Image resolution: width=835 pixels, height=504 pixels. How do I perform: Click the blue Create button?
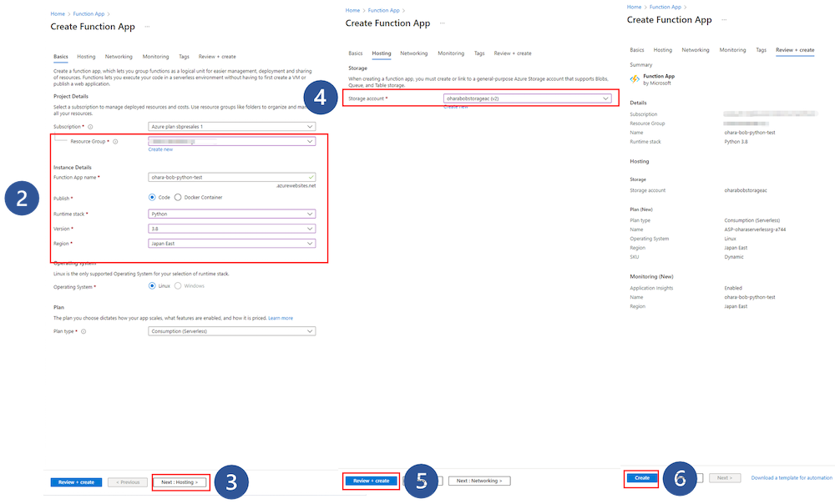641,478
